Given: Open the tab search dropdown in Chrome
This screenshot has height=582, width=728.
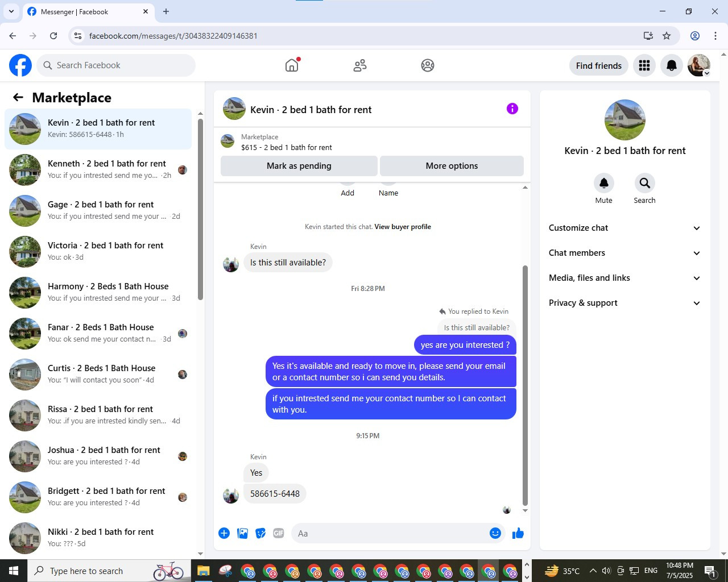Looking at the screenshot, I should pyautogui.click(x=11, y=11).
